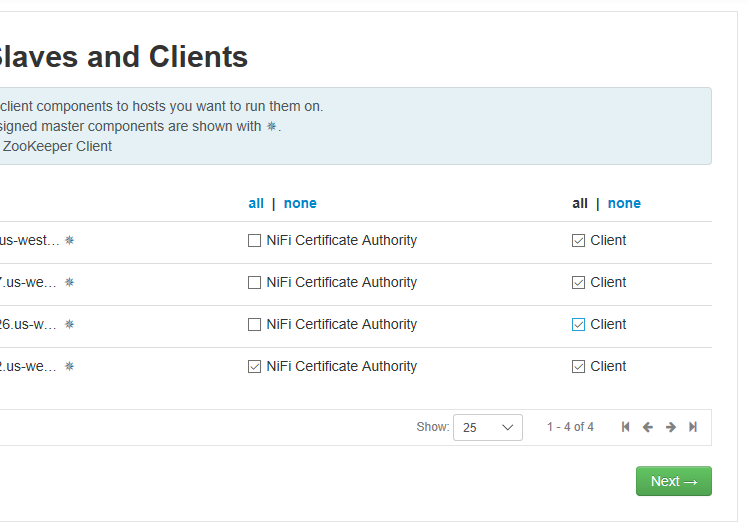Click asterisk icon in first host row
Viewport: 748px width, 531px height.
tap(70, 240)
